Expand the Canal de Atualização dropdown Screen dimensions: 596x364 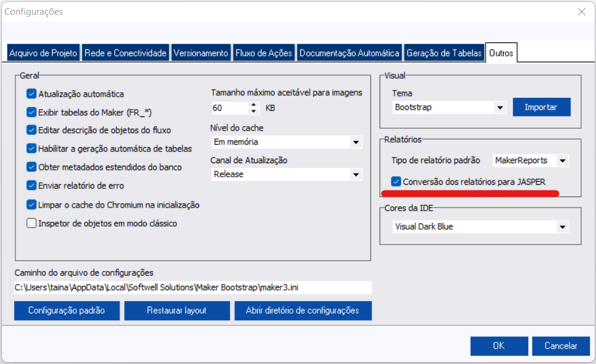[355, 175]
